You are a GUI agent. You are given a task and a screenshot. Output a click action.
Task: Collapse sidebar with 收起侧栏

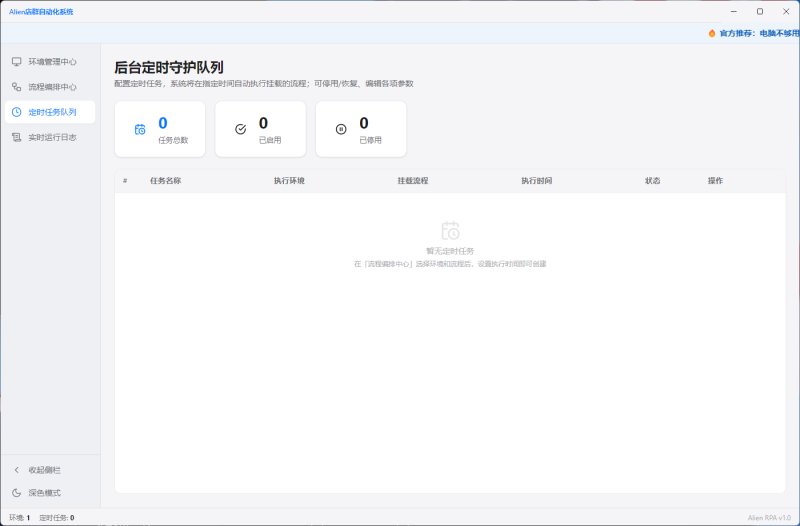coord(50,470)
